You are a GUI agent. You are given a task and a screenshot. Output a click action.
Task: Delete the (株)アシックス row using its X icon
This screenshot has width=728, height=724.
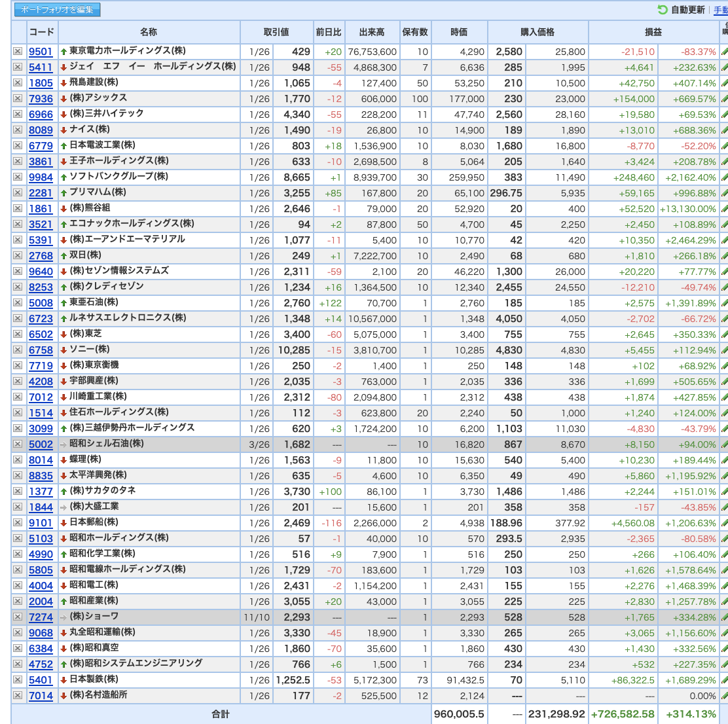point(18,98)
